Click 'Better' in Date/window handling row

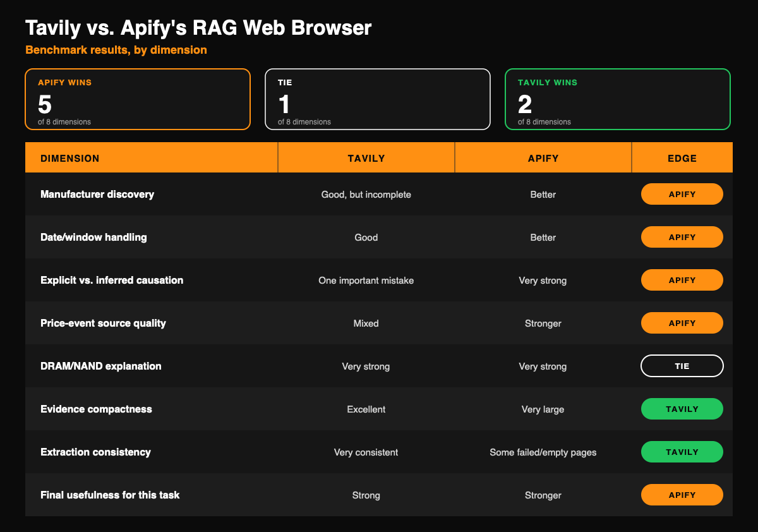[x=543, y=238]
